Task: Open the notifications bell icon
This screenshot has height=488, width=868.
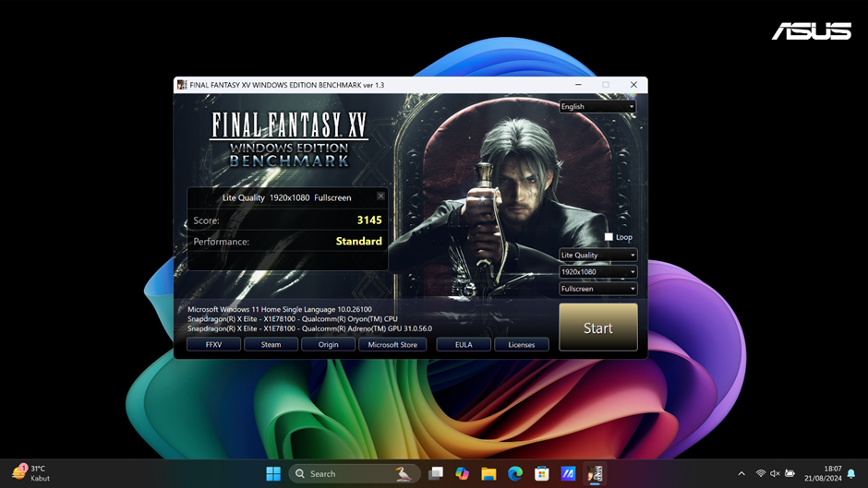Action: pos(851,473)
